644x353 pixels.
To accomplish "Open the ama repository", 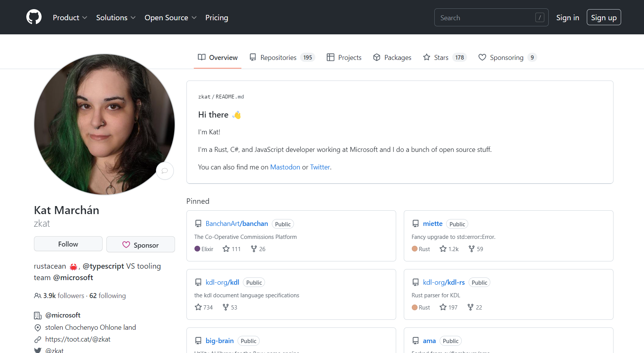I will click(x=429, y=341).
